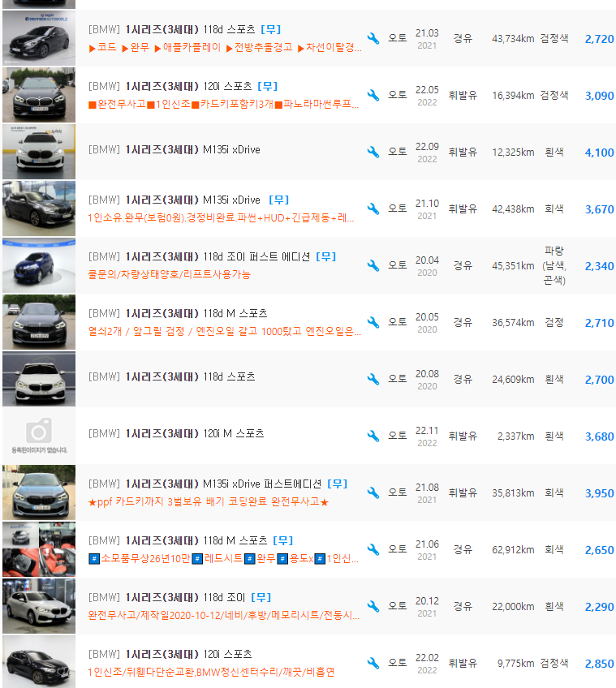Open listing title M135i xDrive with 12,325km
The width and height of the screenshot is (616, 688).
(174, 149)
